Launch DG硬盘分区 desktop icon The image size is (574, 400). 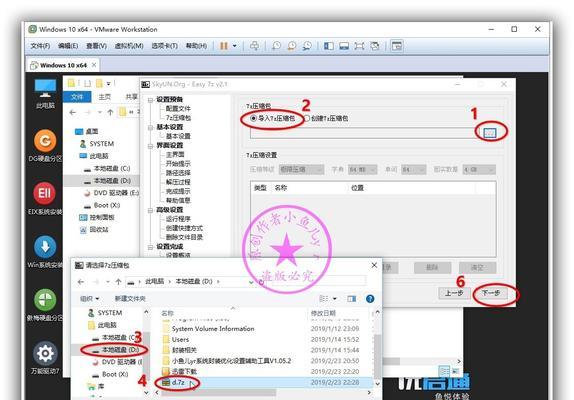[x=45, y=145]
